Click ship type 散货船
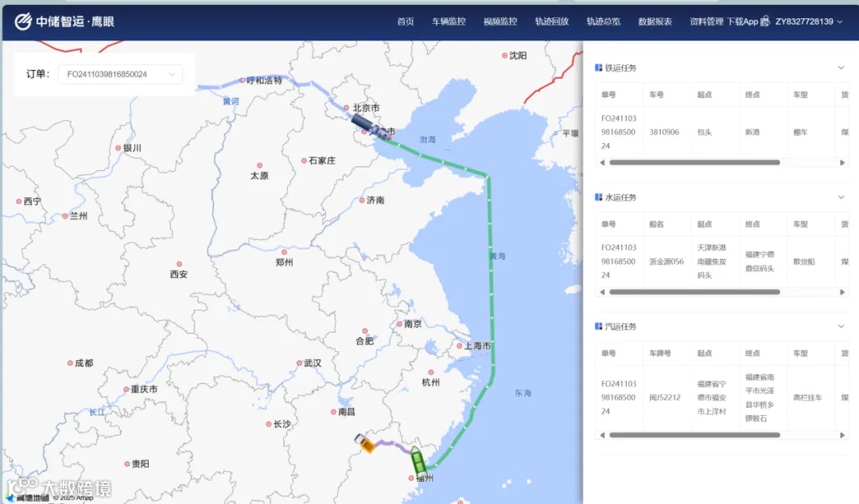The height and width of the screenshot is (504, 859). (x=803, y=262)
